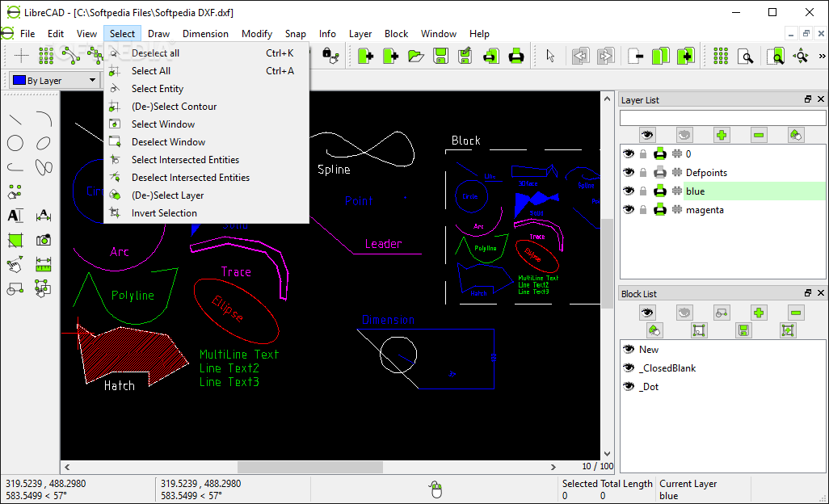Image resolution: width=829 pixels, height=504 pixels.
Task: Toggle visibility of magenta layer
Action: point(628,210)
